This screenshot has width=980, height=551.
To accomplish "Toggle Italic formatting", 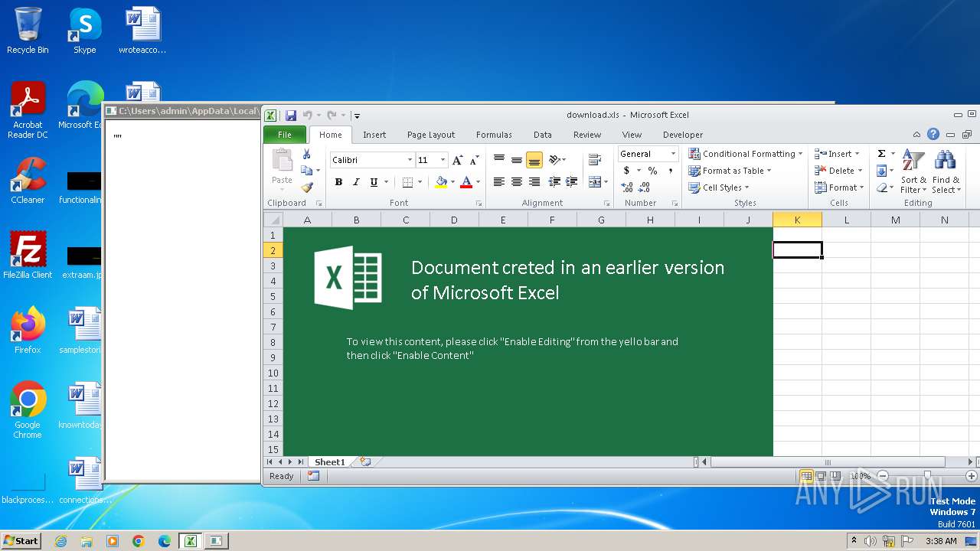I will tap(356, 182).
